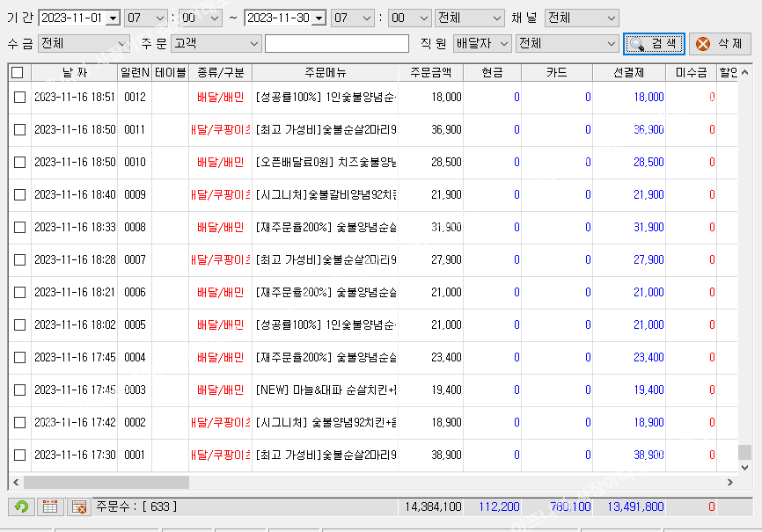Select the checkbox for order 0007
The height and width of the screenshot is (532, 762).
(x=19, y=260)
